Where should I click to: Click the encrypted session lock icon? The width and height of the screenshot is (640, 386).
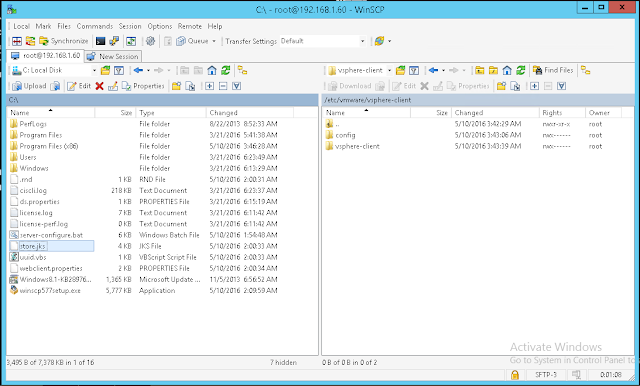(515, 375)
